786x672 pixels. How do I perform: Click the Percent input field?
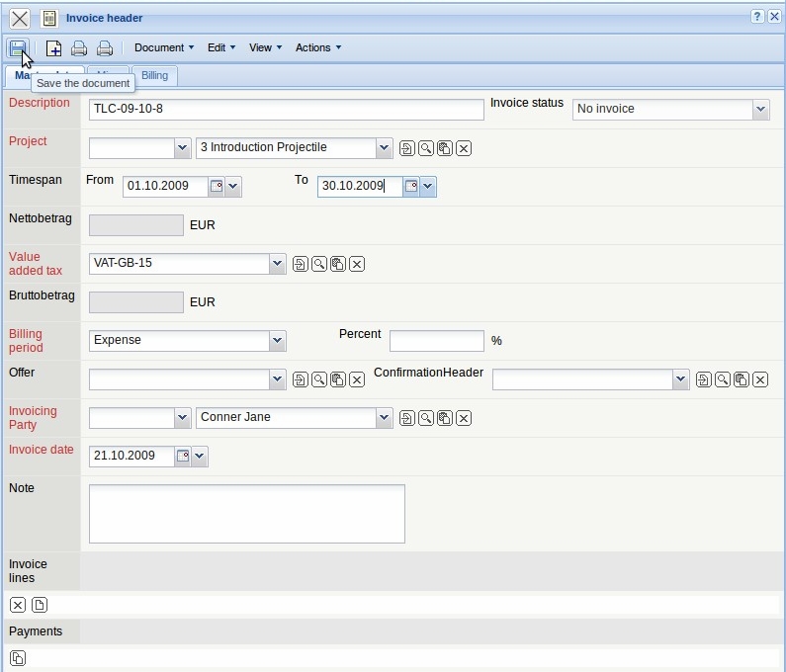pyautogui.click(x=436, y=341)
